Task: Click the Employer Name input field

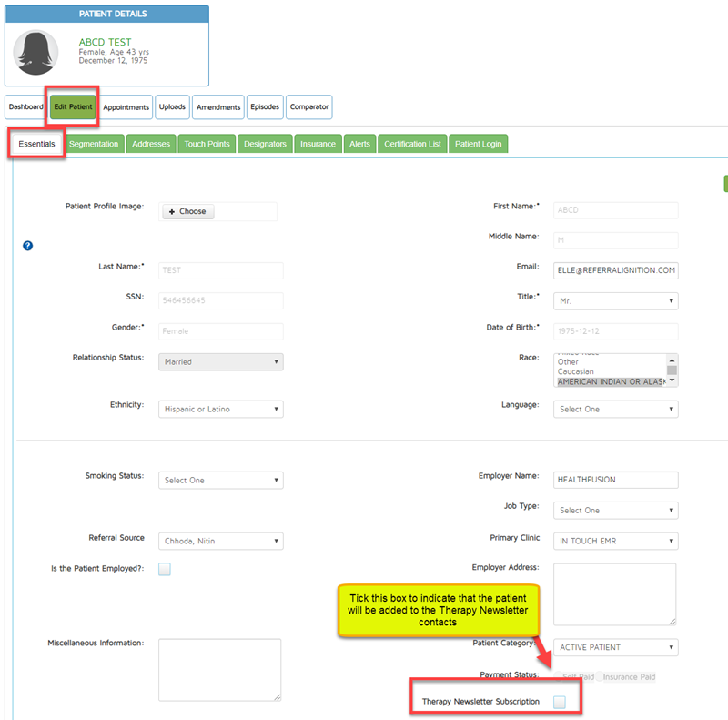Action: pos(615,481)
